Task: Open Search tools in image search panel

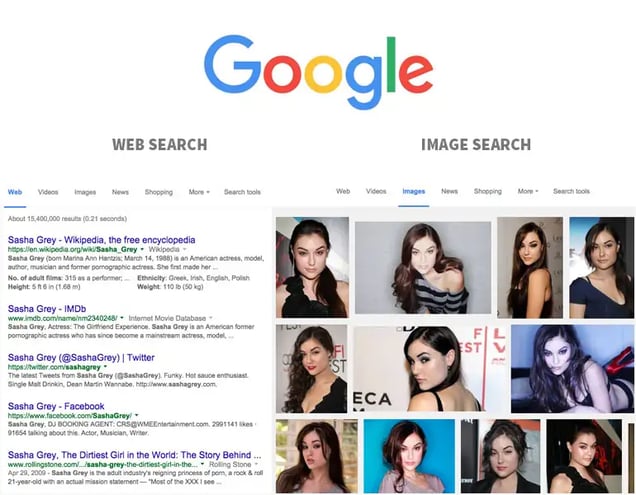Action: click(x=571, y=191)
